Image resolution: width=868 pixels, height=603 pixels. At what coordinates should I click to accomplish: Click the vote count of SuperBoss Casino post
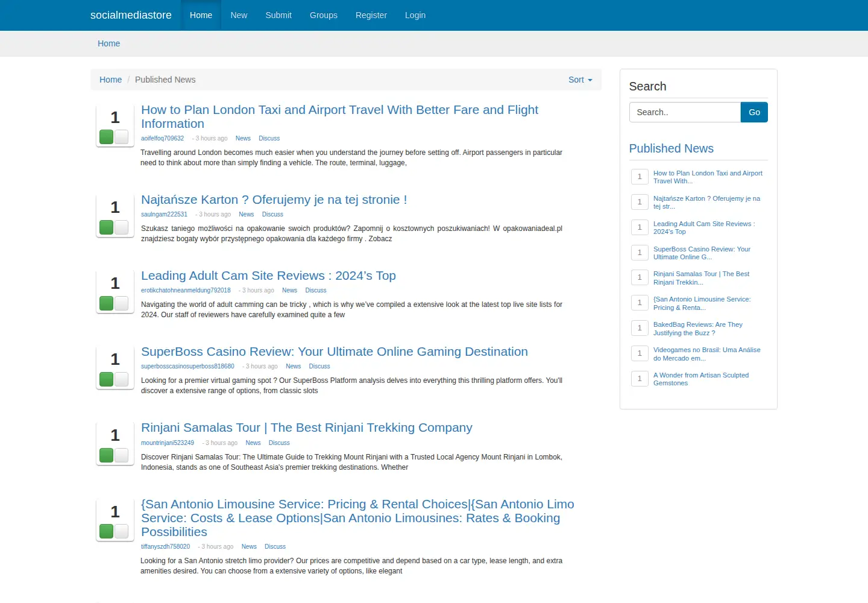pyautogui.click(x=115, y=359)
